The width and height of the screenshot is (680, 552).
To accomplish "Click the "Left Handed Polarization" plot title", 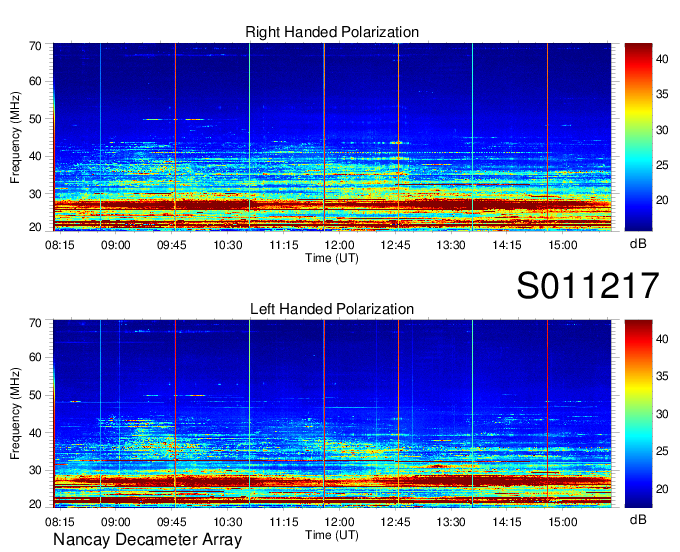I will pos(332,309).
